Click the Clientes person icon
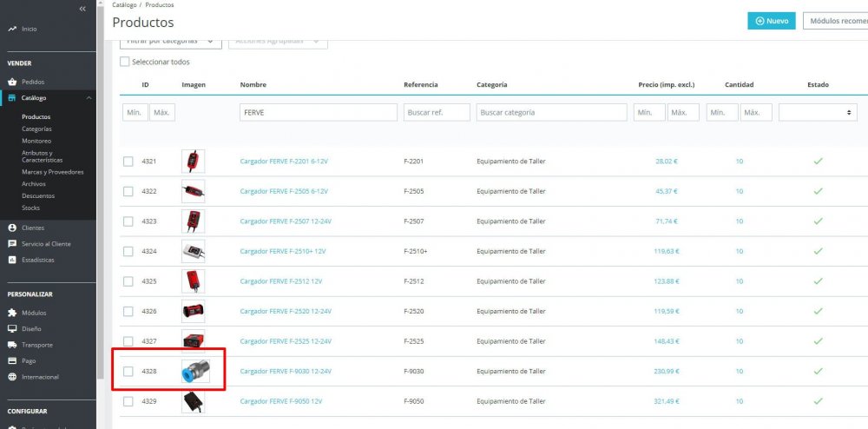This screenshot has width=868, height=429. [12, 228]
